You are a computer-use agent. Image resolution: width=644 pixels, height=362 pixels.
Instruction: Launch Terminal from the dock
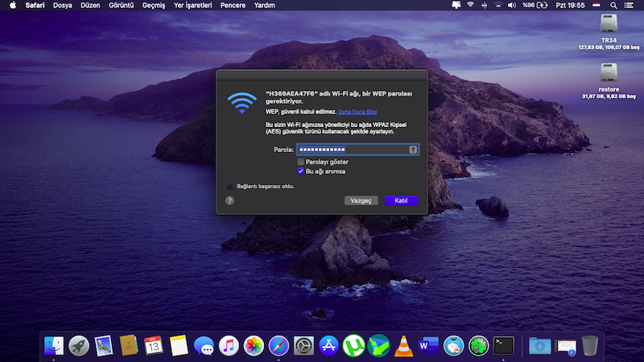[504, 346]
